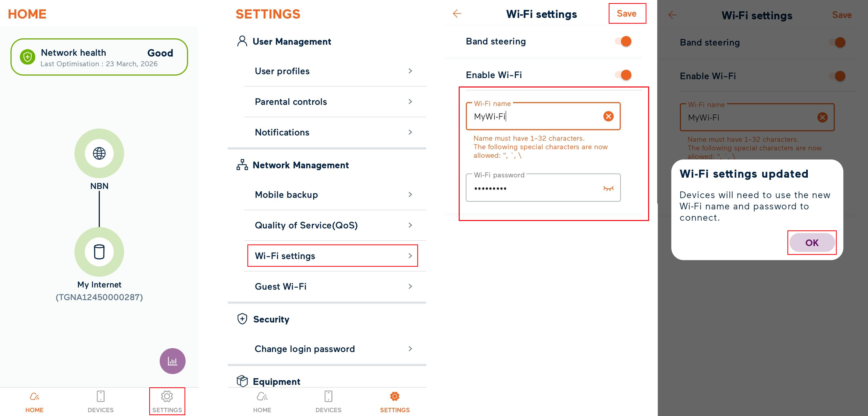
Task: Select the Network Management icon
Action: point(242,165)
